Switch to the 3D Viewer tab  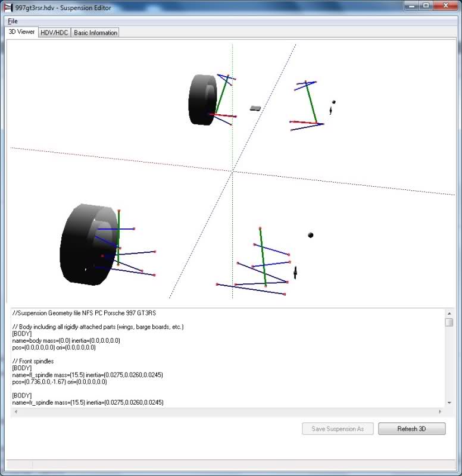coord(21,32)
